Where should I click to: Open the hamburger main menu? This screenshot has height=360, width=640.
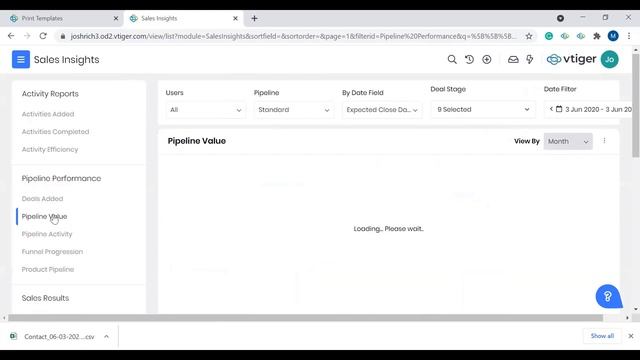[20, 60]
